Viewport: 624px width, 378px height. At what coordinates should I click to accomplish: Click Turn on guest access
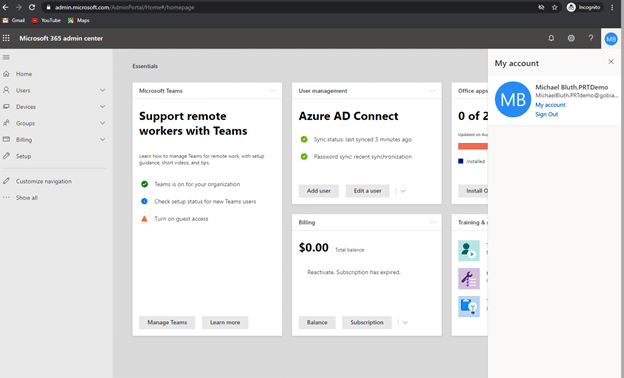(x=181, y=219)
